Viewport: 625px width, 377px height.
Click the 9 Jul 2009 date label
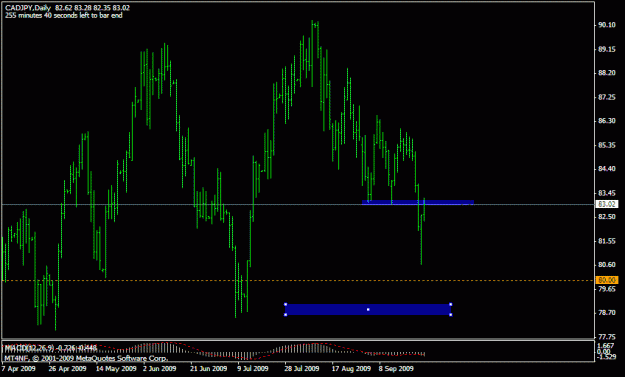click(x=253, y=369)
